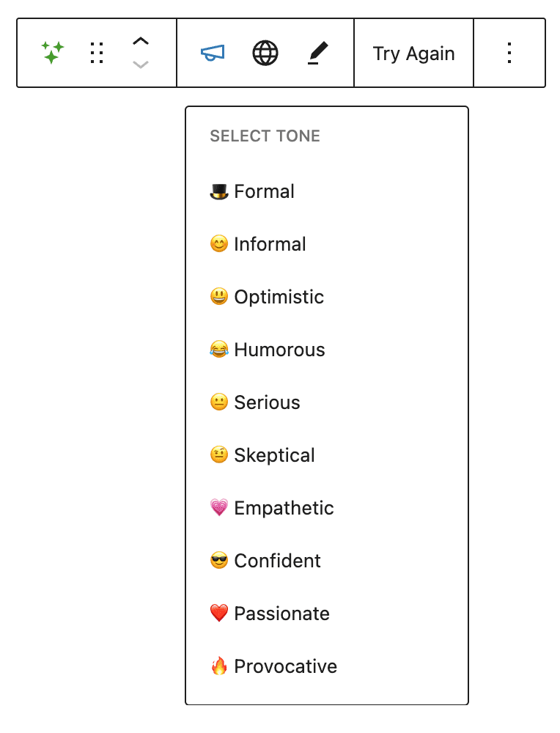Click the AI Assistant sparkles icon
The height and width of the screenshot is (733, 560).
coord(51,52)
